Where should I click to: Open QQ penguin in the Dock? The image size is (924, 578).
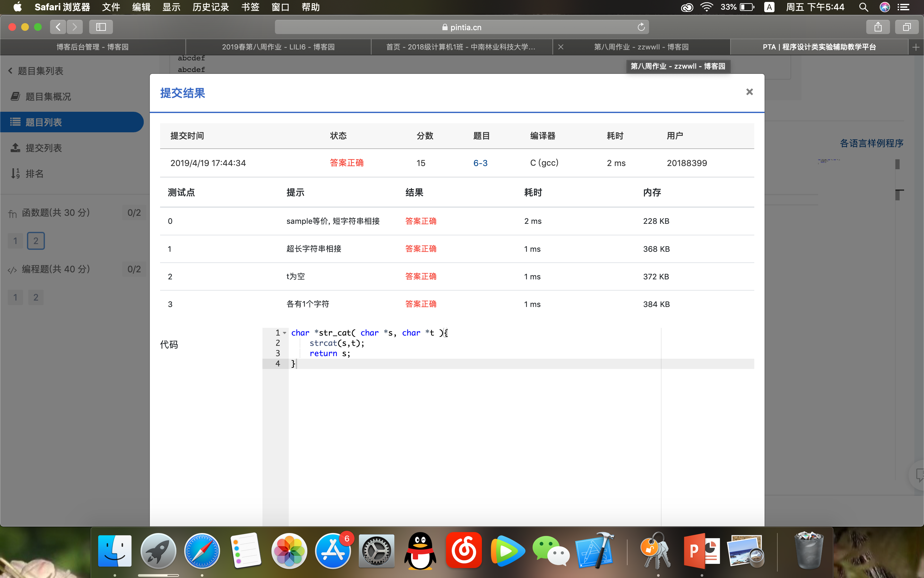[x=420, y=551]
